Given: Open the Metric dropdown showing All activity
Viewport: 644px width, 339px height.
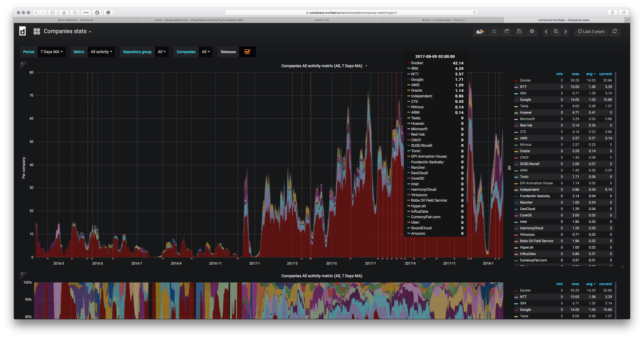Looking at the screenshot, I should (101, 52).
